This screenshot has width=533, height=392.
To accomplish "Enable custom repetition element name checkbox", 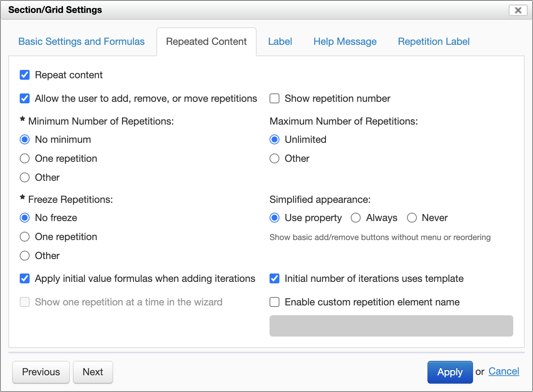I will pyautogui.click(x=274, y=302).
